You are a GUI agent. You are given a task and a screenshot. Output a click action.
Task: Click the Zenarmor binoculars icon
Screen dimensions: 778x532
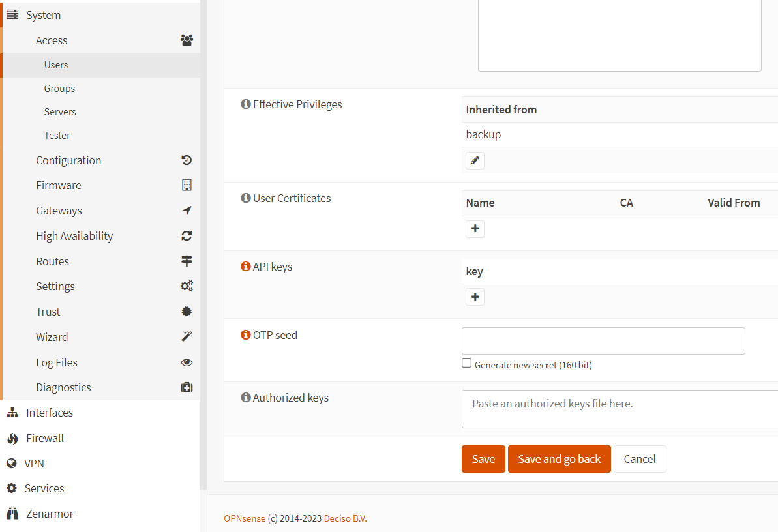pyautogui.click(x=12, y=514)
